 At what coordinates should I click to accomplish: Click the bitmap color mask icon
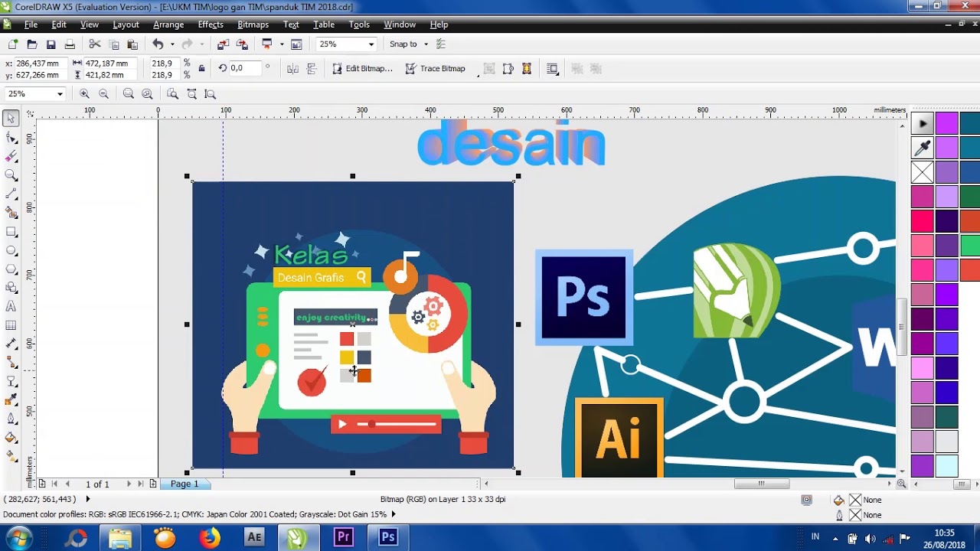[x=527, y=69]
